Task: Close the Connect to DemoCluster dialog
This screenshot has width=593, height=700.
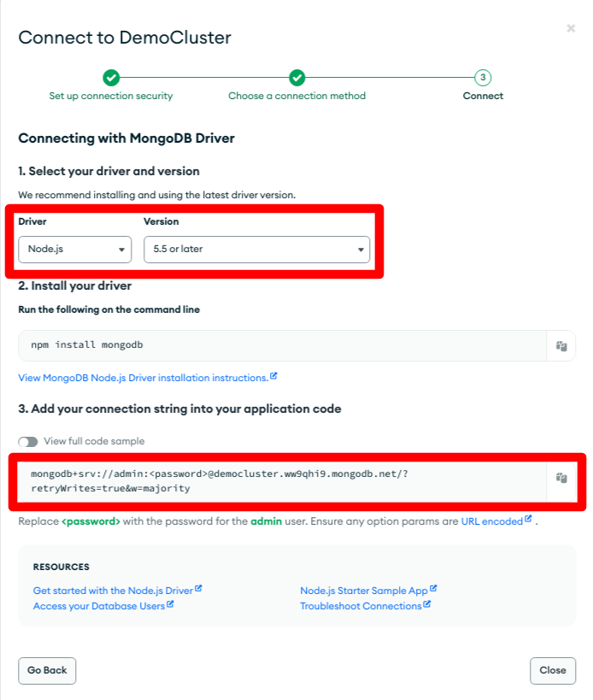Action: (571, 28)
